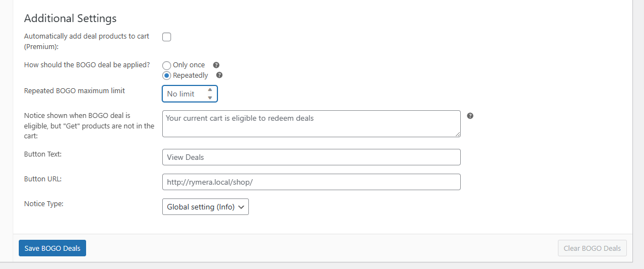The width and height of the screenshot is (644, 269).
Task: Click the Button URL input field
Action: (311, 182)
